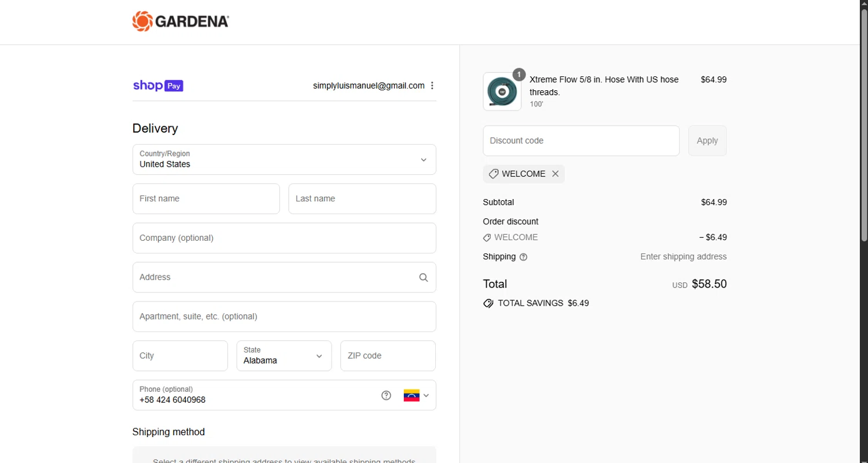Click the Shop Pay logo

click(158, 86)
